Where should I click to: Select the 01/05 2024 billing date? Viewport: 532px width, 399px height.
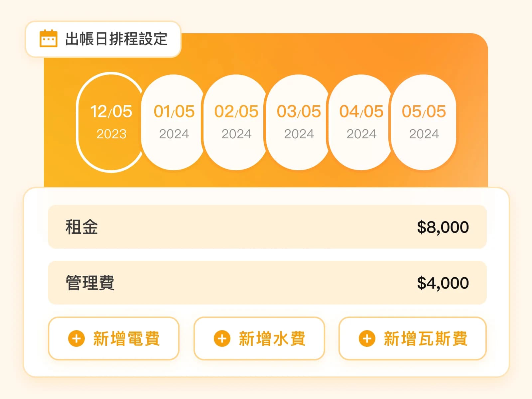pyautogui.click(x=174, y=122)
